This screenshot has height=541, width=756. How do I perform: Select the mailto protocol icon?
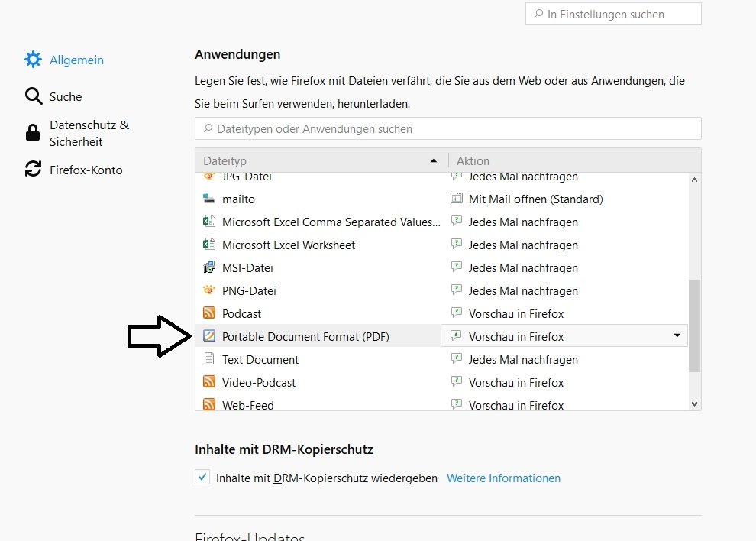[208, 199]
